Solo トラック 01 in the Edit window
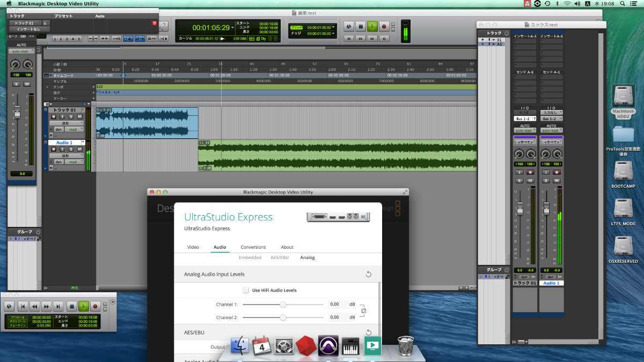Image resolution: width=644 pixels, height=362 pixels. [x=71, y=116]
